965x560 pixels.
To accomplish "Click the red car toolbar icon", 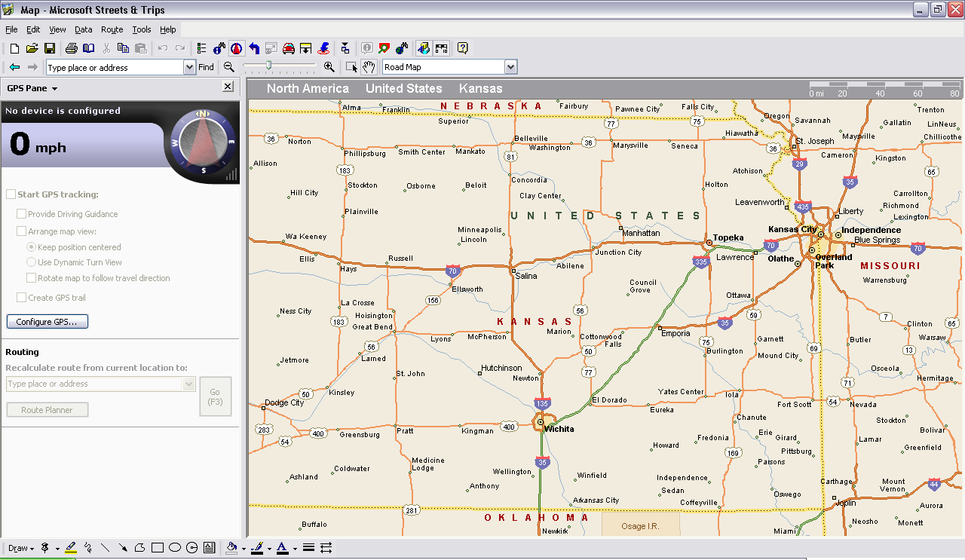I will pyautogui.click(x=289, y=48).
